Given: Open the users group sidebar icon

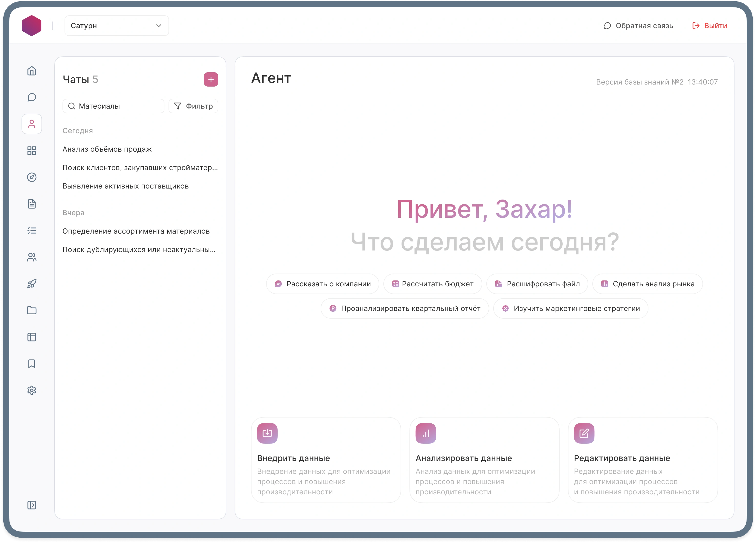Looking at the screenshot, I should point(32,257).
